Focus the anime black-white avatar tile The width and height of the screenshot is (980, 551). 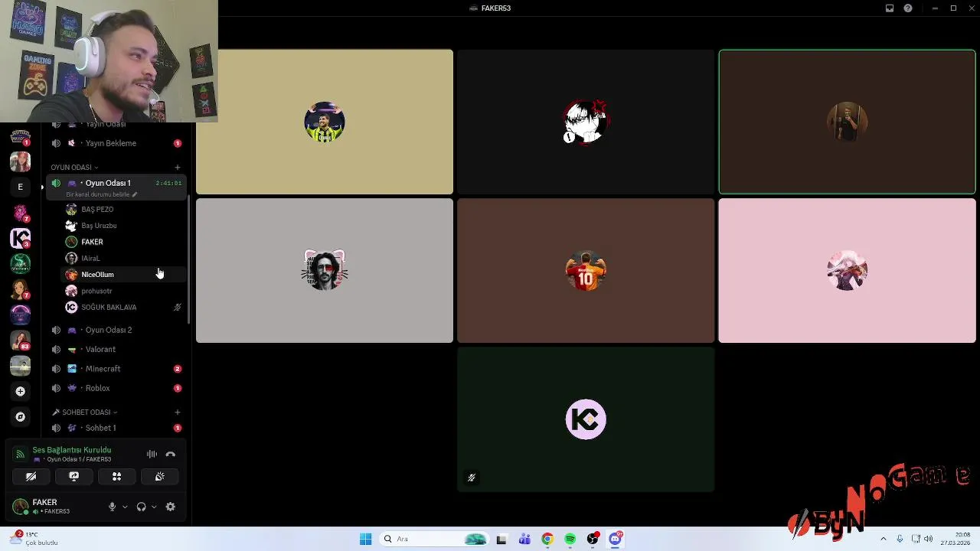[x=586, y=122]
